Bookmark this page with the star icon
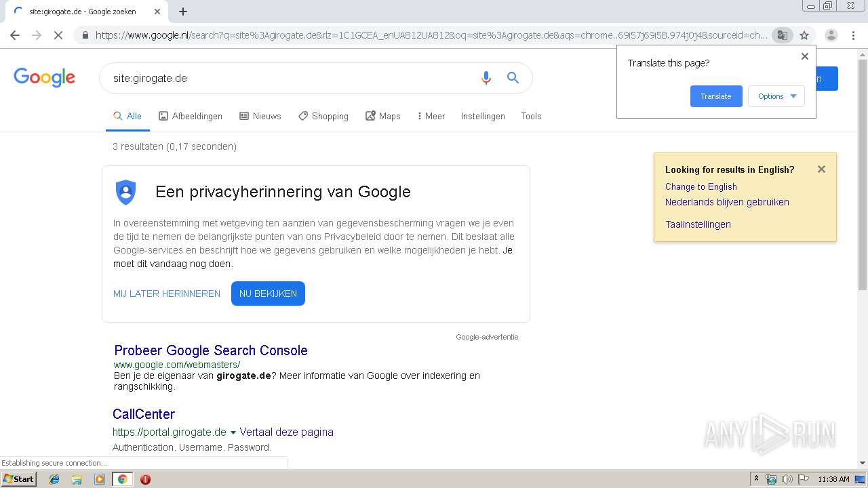Image resolution: width=868 pixels, height=488 pixels. 804,35
